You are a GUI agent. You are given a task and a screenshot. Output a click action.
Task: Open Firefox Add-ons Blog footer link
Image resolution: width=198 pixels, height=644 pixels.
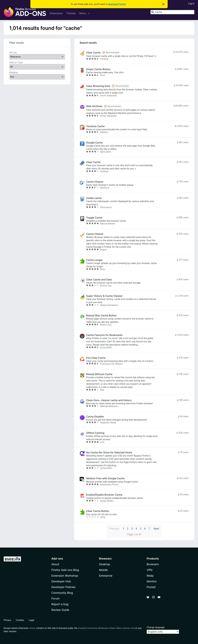[x=65, y=570]
